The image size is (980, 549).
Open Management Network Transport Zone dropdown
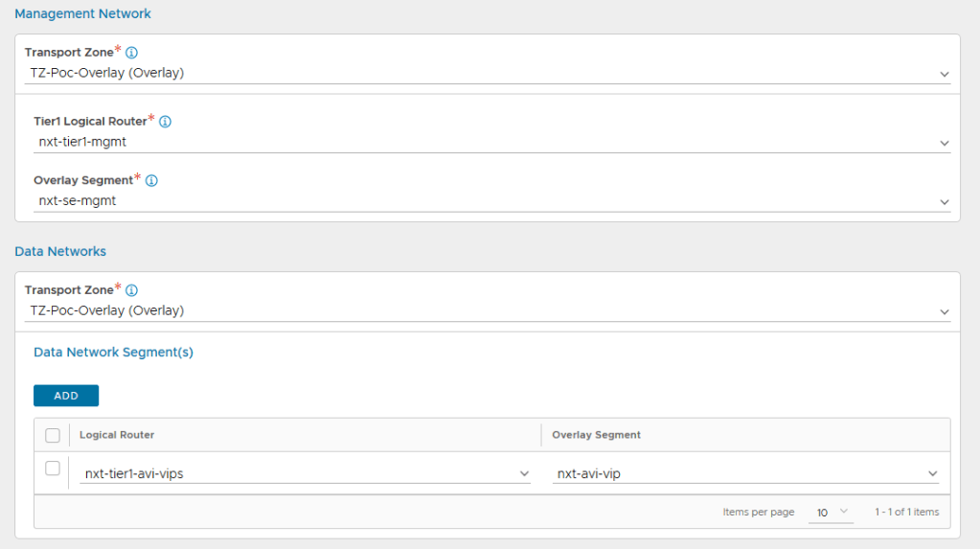(487, 73)
